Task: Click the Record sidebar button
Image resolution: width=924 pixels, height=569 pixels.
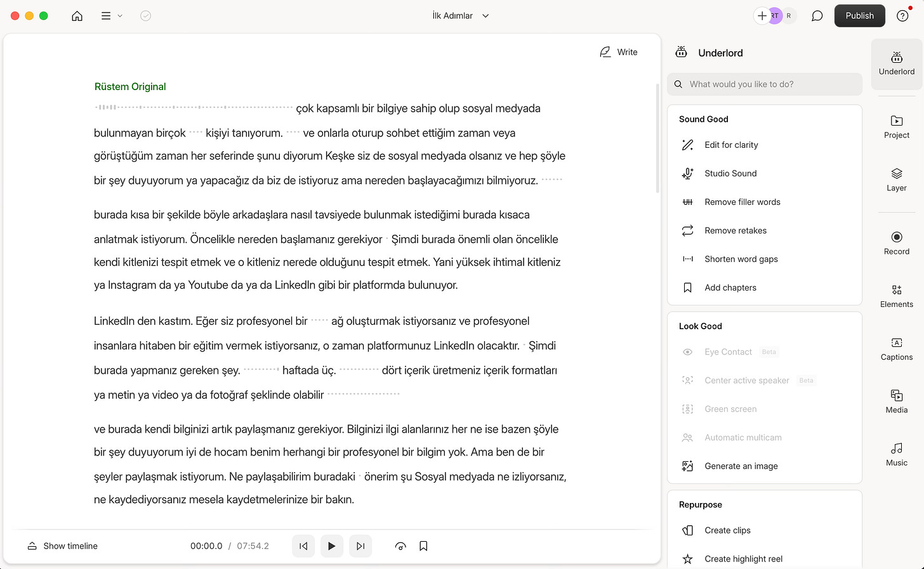Action: [897, 243]
